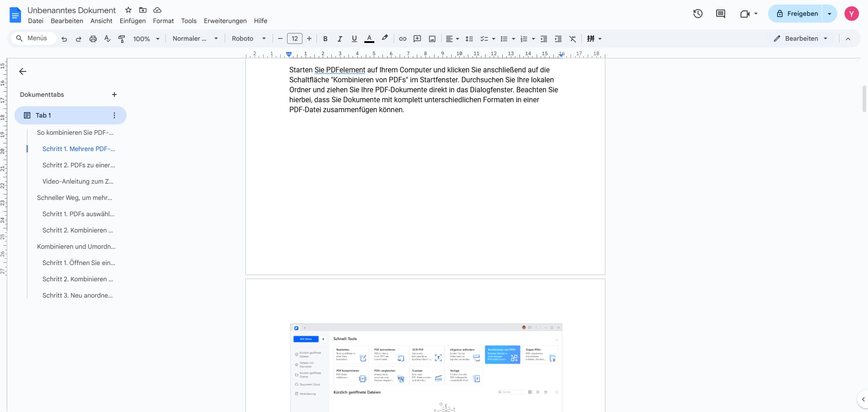Open line and paragraph spacing
The height and width of the screenshot is (412, 868).
pos(469,39)
